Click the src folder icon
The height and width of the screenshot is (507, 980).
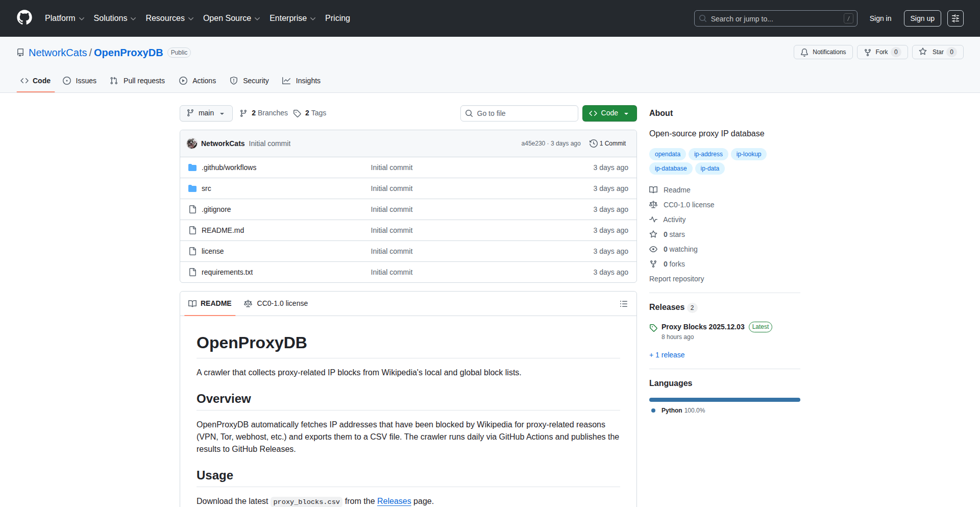tap(192, 188)
